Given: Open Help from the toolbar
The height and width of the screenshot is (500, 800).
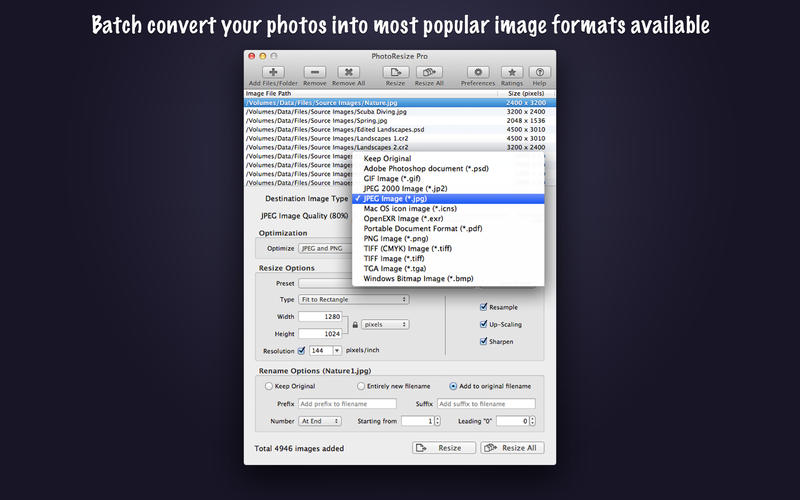Looking at the screenshot, I should coord(540,72).
